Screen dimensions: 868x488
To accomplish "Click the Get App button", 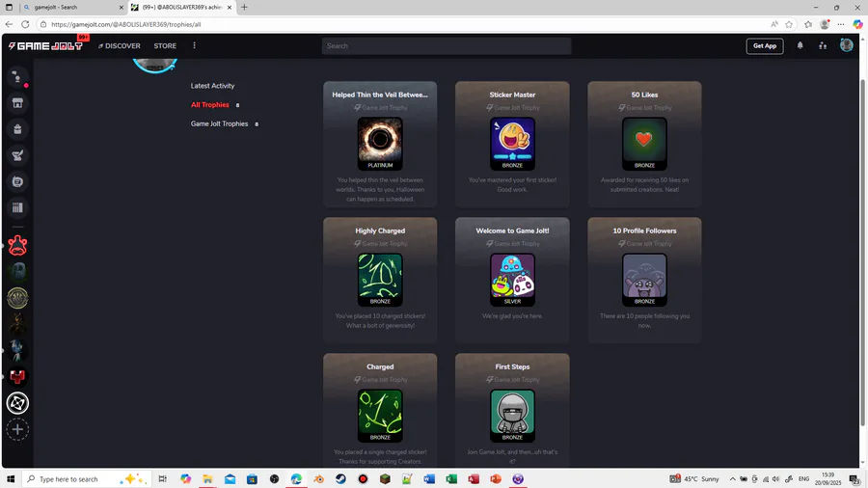I will [765, 46].
